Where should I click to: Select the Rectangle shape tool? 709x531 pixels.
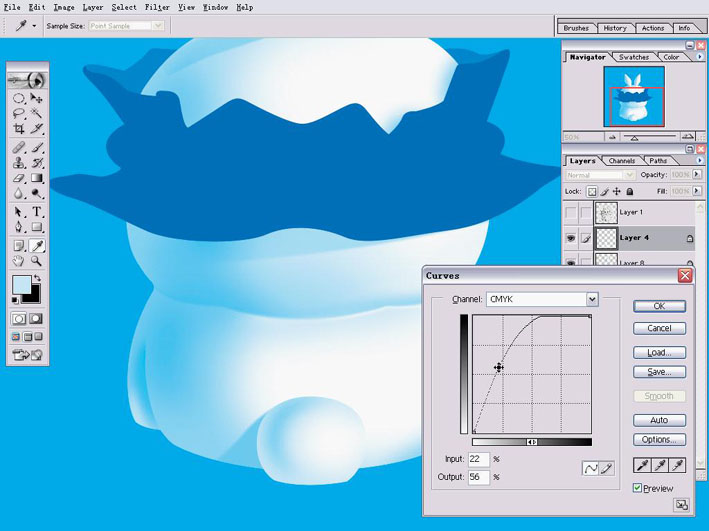pyautogui.click(x=37, y=227)
